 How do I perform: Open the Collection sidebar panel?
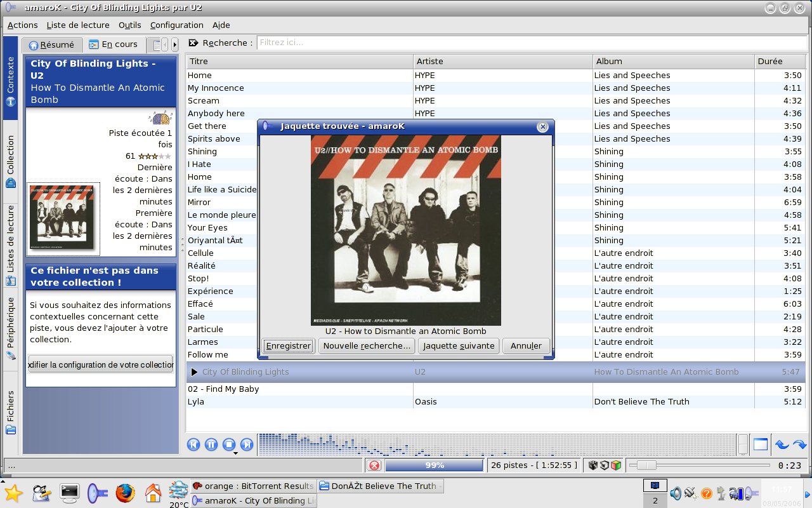click(x=11, y=161)
